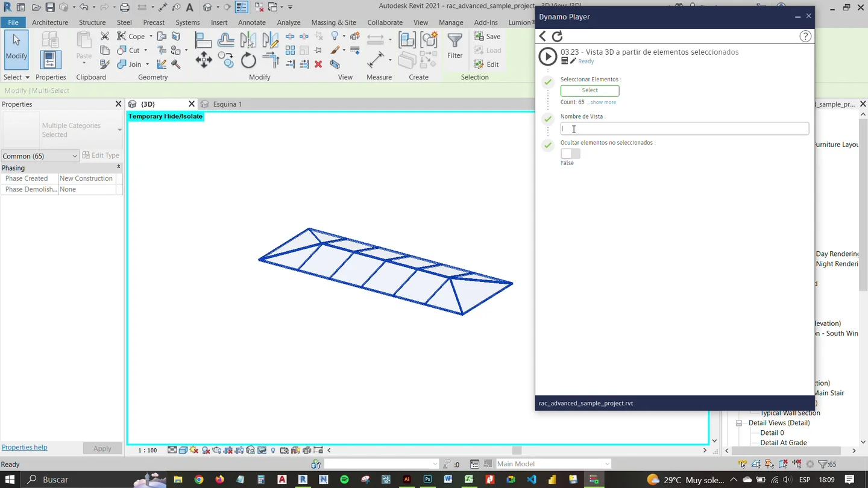Open Chrome from the taskbar

click(199, 480)
